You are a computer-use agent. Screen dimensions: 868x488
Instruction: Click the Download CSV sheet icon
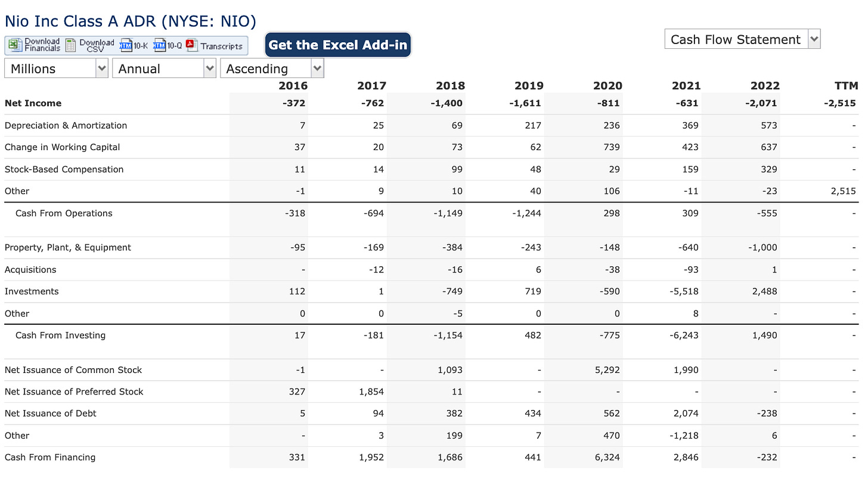coord(71,45)
